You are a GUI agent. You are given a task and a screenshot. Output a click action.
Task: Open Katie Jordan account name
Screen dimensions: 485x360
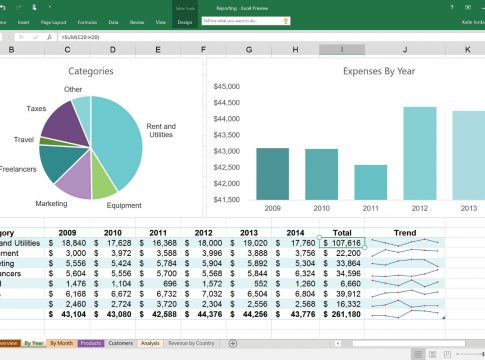point(473,22)
